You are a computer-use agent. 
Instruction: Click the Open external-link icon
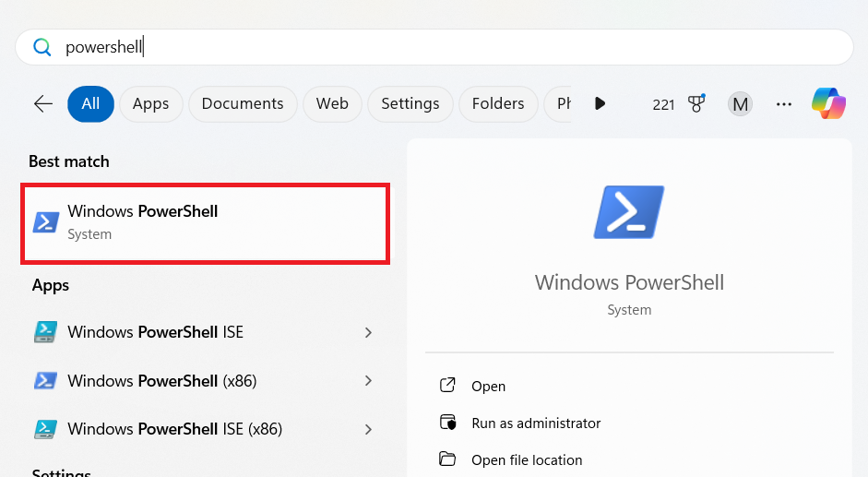(x=447, y=385)
